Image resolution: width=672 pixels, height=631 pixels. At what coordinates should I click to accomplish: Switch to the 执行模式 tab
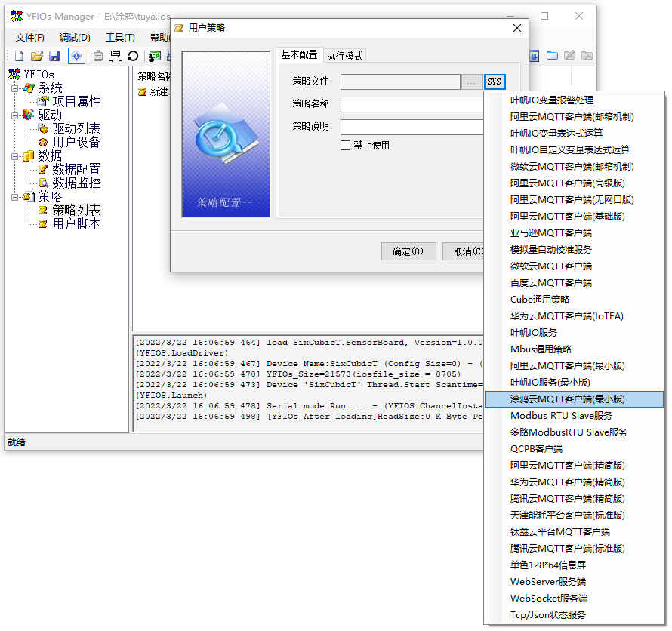pos(344,55)
